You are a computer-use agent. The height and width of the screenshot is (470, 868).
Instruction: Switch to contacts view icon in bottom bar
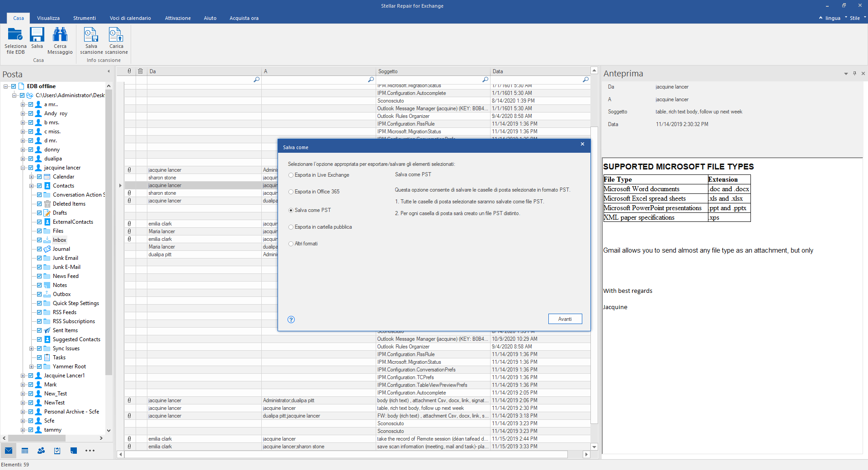pos(41,451)
